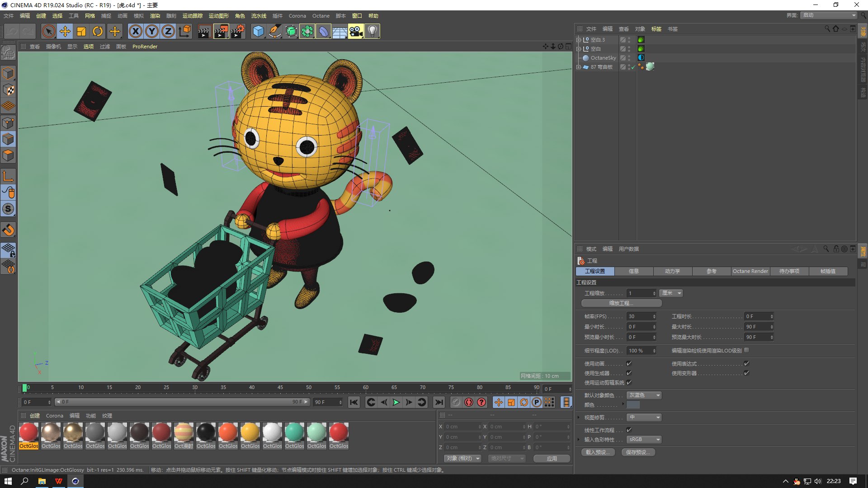This screenshot has width=868, height=488.
Task: Enable render LOD in editor checkbox
Action: point(746,350)
